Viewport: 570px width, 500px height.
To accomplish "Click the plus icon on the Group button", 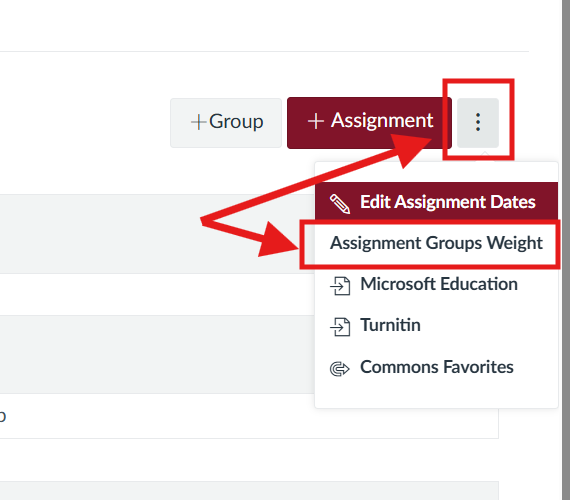I will point(198,122).
